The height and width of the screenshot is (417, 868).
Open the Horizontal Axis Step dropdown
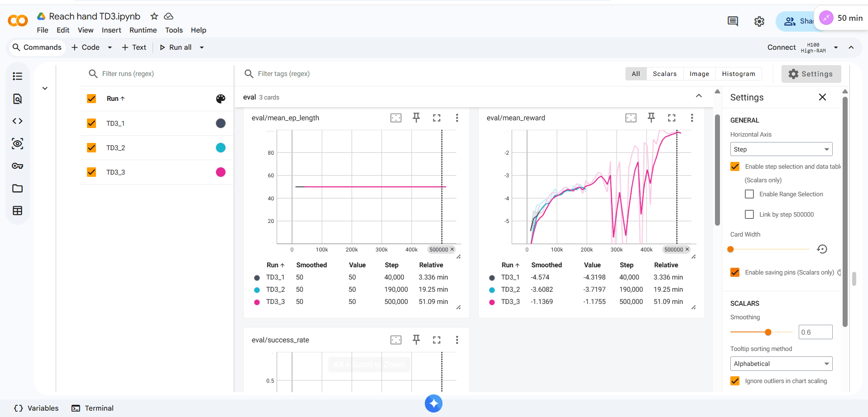pos(781,149)
